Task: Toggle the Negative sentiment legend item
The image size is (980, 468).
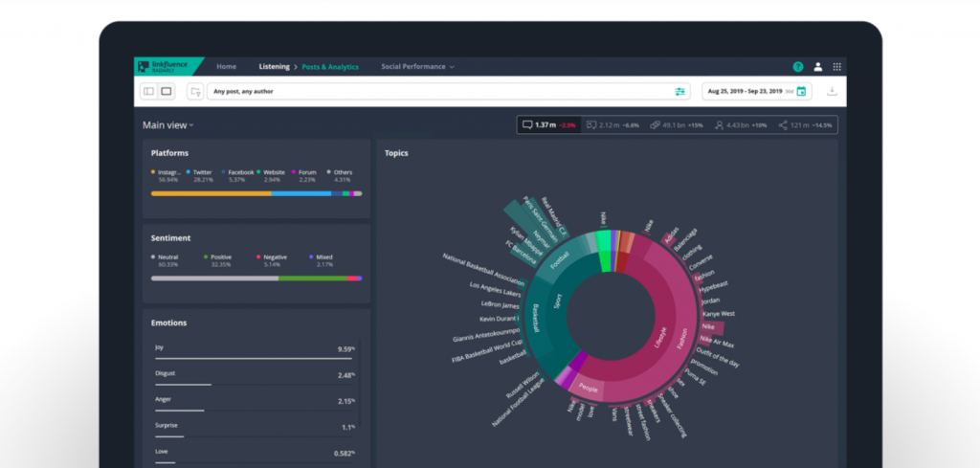Action: point(272,260)
